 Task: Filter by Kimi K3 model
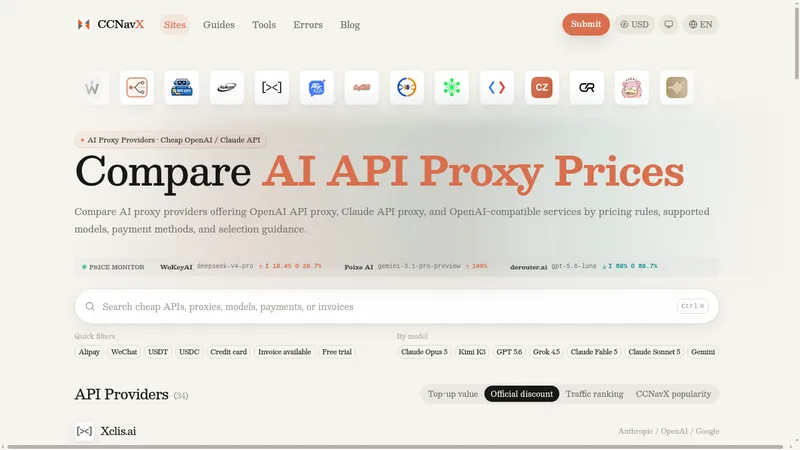tap(472, 352)
